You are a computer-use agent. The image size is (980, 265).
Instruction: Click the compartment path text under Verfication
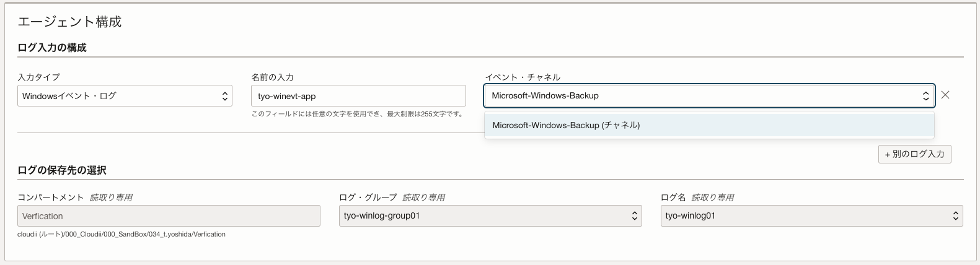click(x=121, y=235)
